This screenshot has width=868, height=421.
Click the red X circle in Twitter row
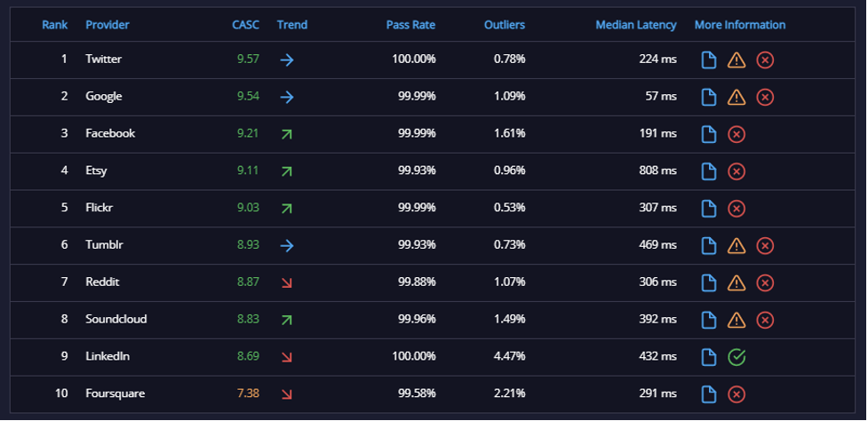765,60
